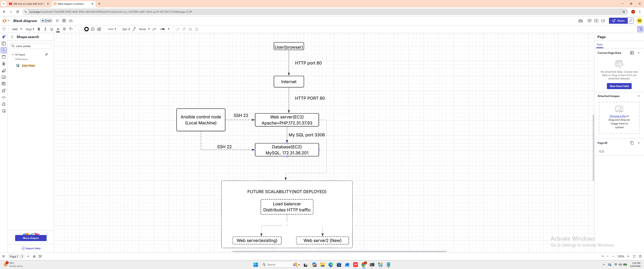
Task: Click the presentation path icon in bottom bar
Action: pyautogui.click(x=40, y=256)
